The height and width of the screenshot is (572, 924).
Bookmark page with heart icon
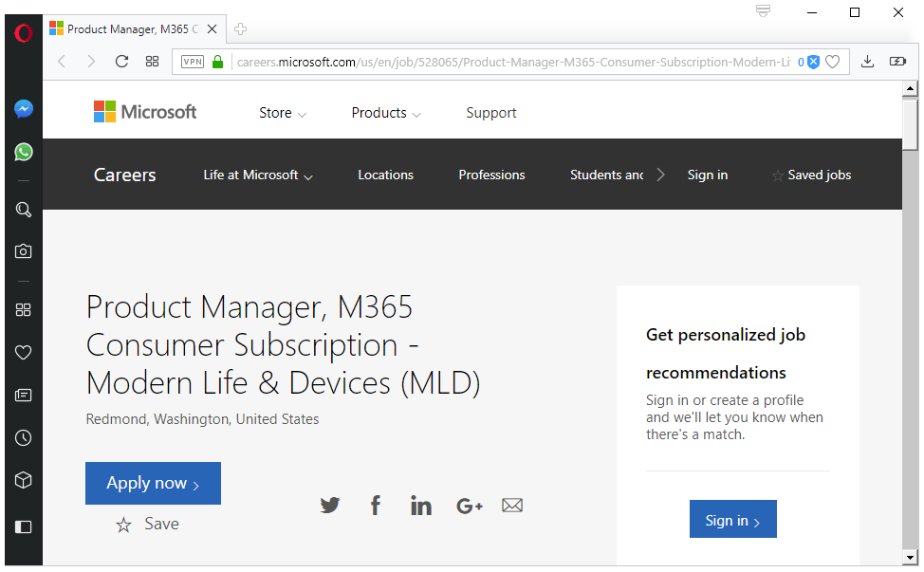pyautogui.click(x=833, y=62)
